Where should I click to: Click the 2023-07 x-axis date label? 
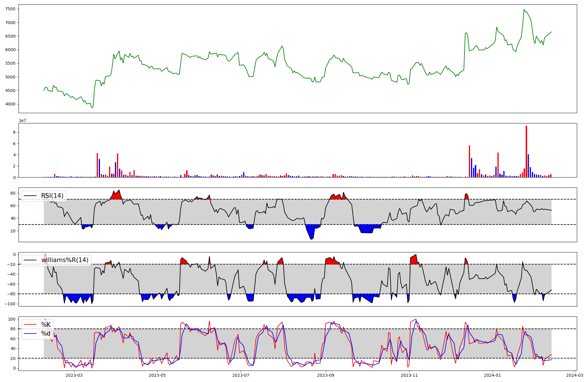[x=241, y=375]
